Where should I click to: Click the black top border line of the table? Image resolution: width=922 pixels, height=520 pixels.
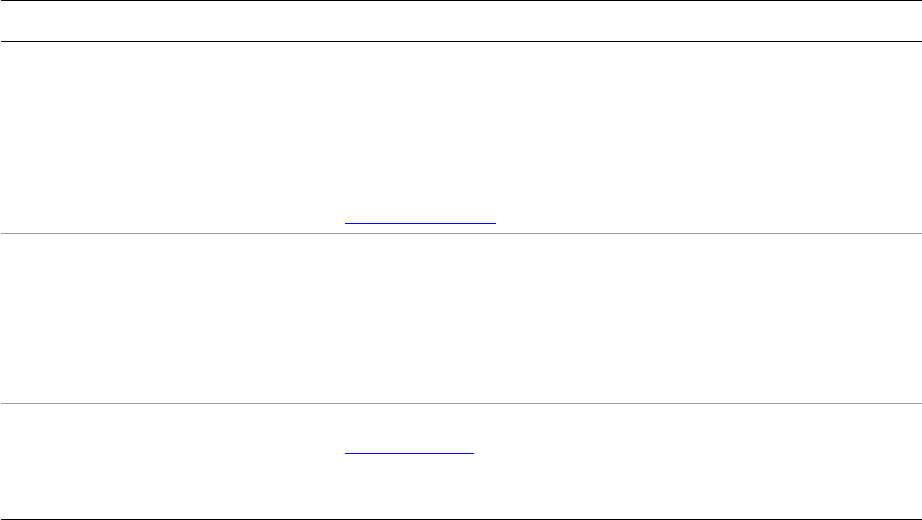click(460, 1)
